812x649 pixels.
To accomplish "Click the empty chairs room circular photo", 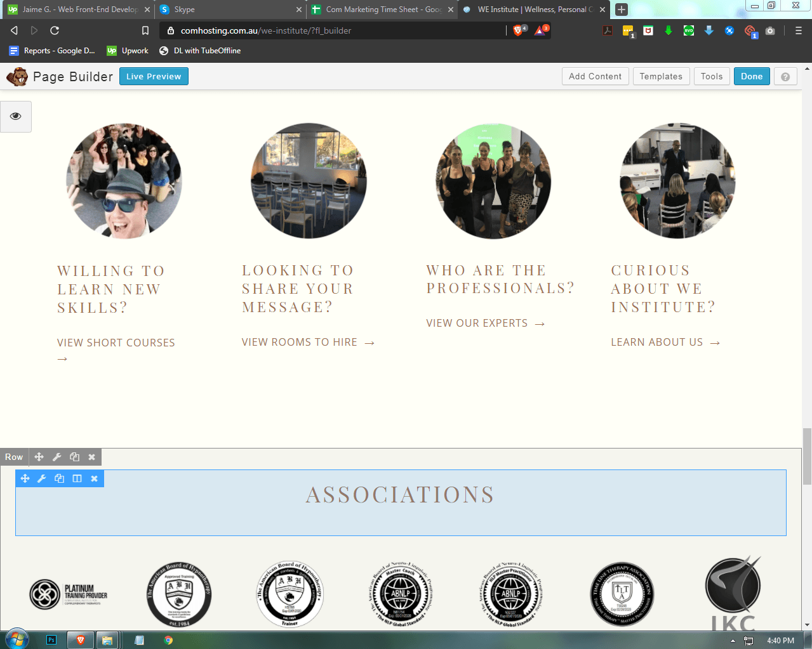I will click(x=309, y=181).
